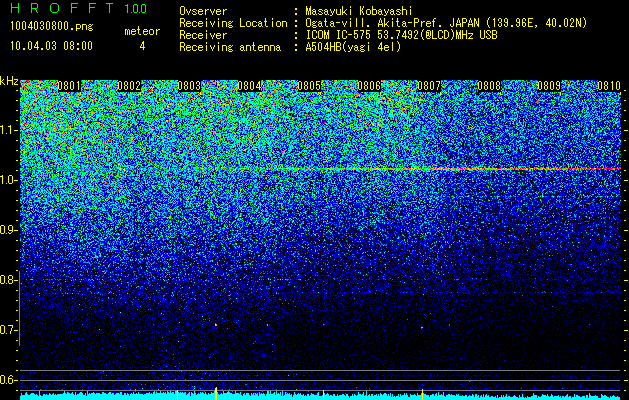Click the 0.9 kHz axis label

(x=8, y=230)
